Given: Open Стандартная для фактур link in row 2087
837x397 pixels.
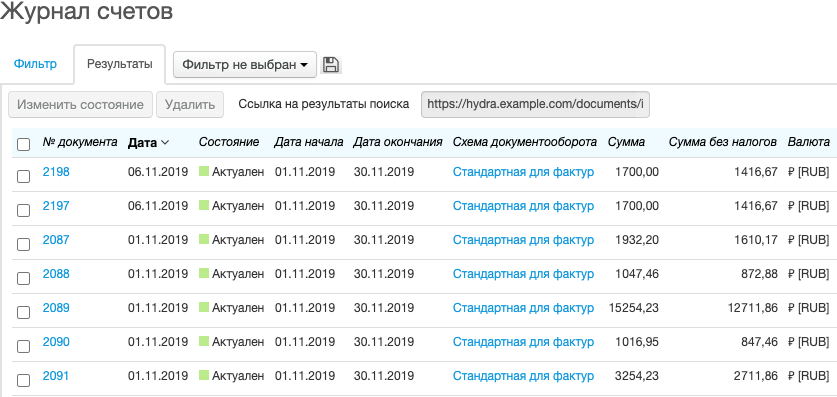Looking at the screenshot, I should pos(523,240).
